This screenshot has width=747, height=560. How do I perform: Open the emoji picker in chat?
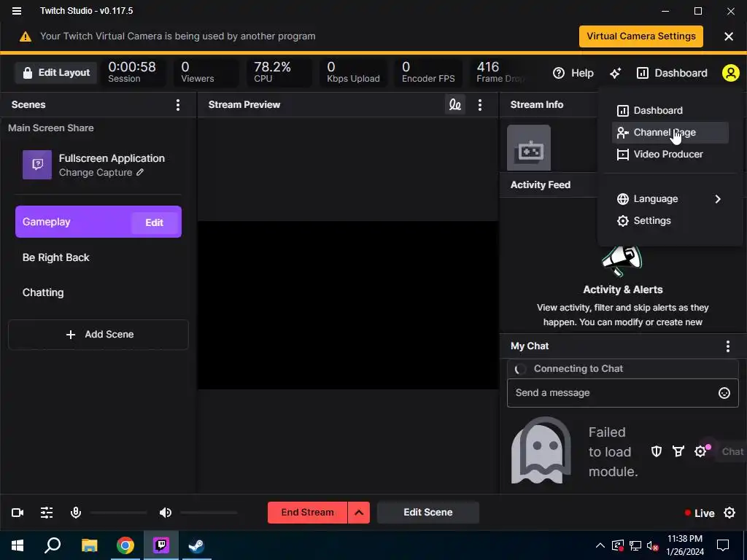[724, 393]
